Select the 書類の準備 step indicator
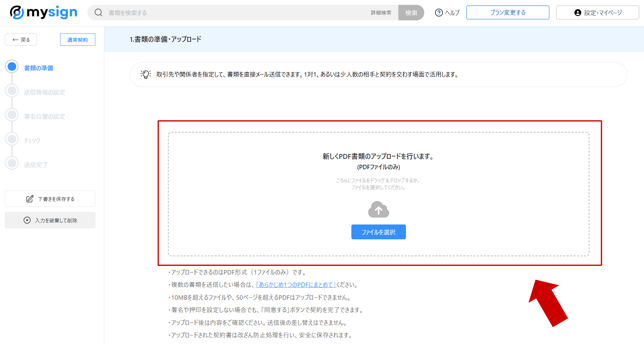Viewport: 644px width, 345px height. click(12, 66)
